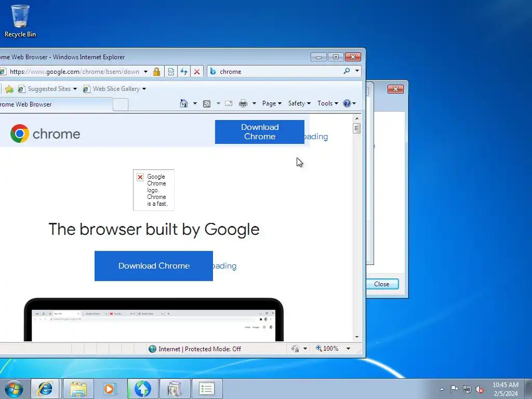
Task: Click the header Download Chrome button
Action: pos(260,132)
